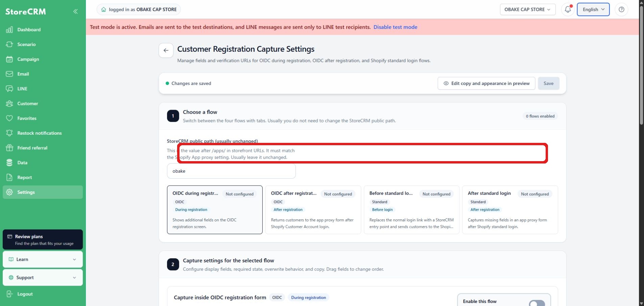
Task: Select the OIDC during registration flow tab
Action: (215, 210)
